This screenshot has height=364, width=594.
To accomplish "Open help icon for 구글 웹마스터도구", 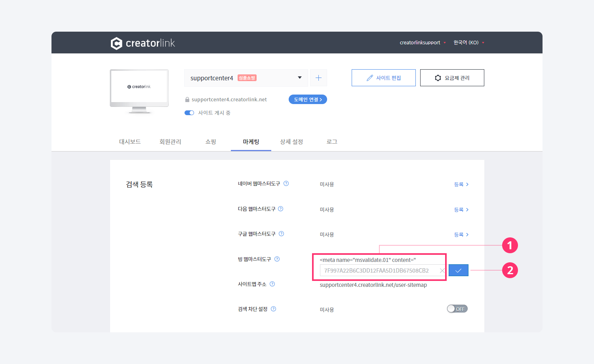I will 282,234.
